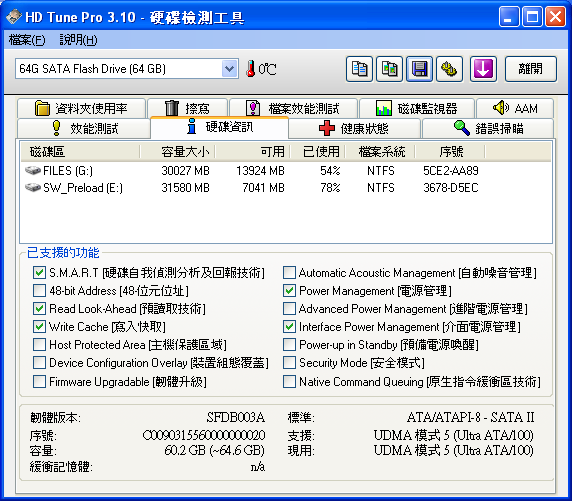
Task: Toggle the Power Management checkbox
Action: tap(289, 290)
